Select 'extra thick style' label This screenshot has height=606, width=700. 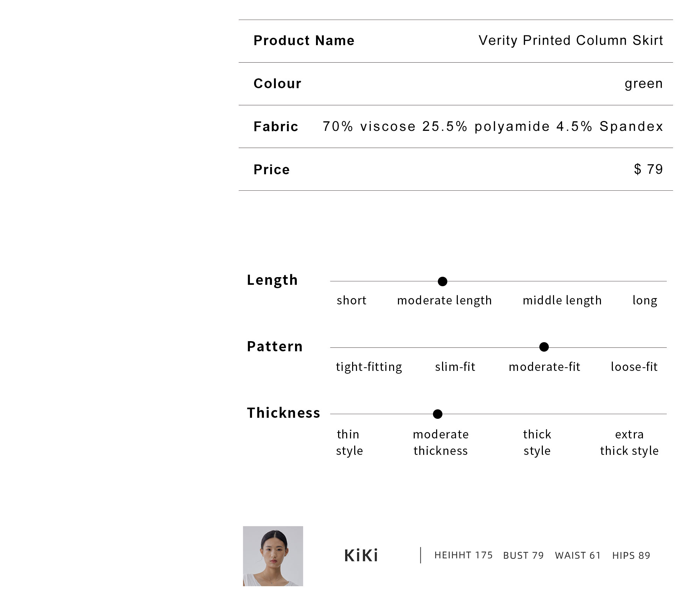pyautogui.click(x=629, y=443)
